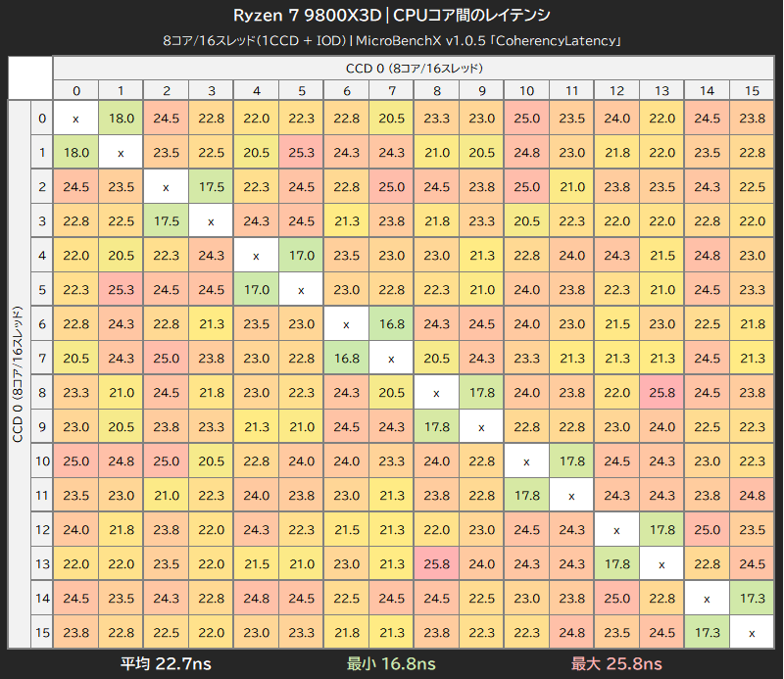The image size is (784, 679).
Task: Select column header 0
Action: [76, 90]
